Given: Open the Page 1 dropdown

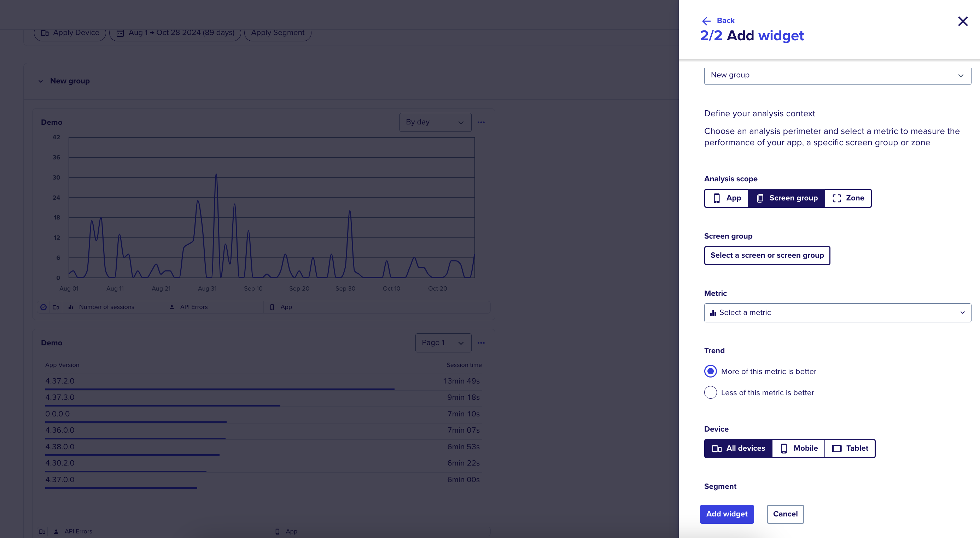Looking at the screenshot, I should pyautogui.click(x=443, y=343).
